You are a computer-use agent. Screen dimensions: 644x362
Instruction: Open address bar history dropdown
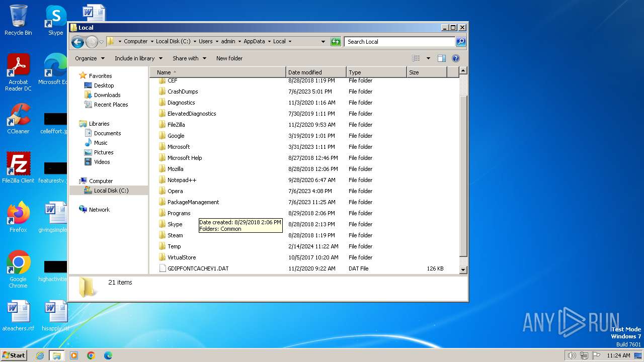[x=323, y=42]
